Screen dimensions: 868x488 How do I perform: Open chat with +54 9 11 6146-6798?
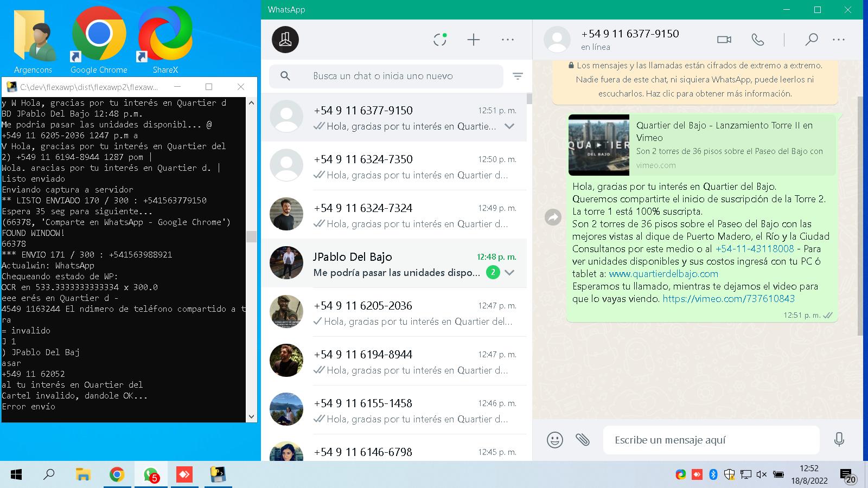(394, 448)
